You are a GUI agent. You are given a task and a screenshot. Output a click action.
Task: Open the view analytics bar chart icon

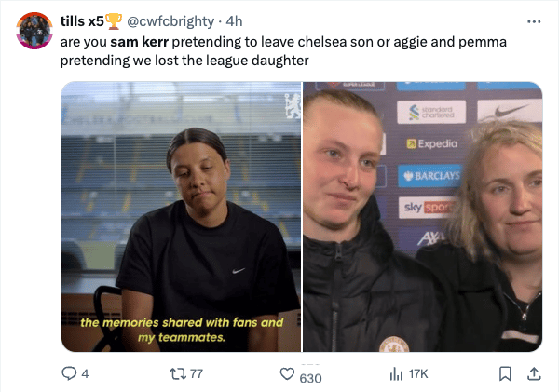tap(395, 373)
